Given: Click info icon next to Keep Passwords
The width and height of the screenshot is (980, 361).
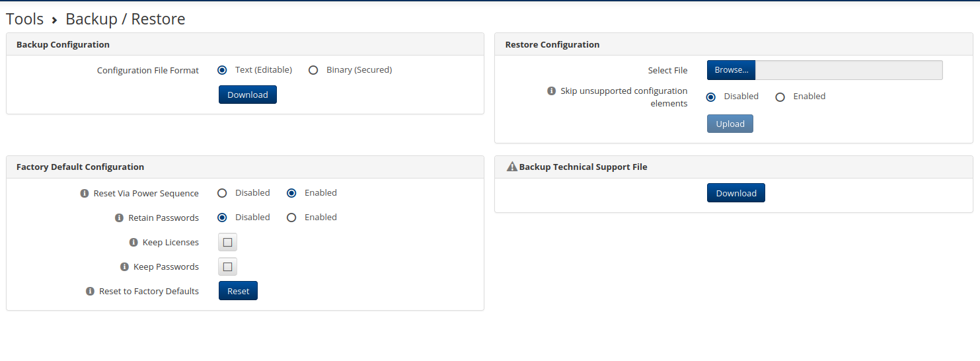Looking at the screenshot, I should click(124, 267).
